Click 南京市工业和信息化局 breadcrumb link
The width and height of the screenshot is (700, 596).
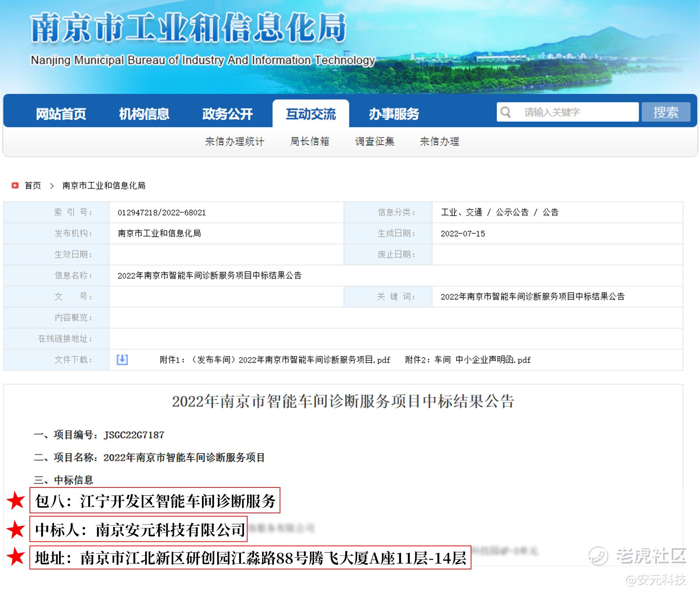point(104,185)
